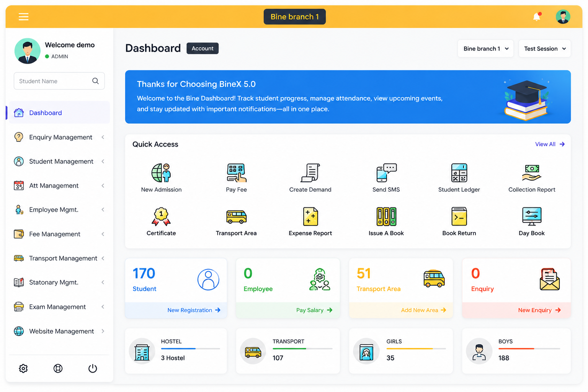Expand Fee Management chevron

pyautogui.click(x=103, y=234)
